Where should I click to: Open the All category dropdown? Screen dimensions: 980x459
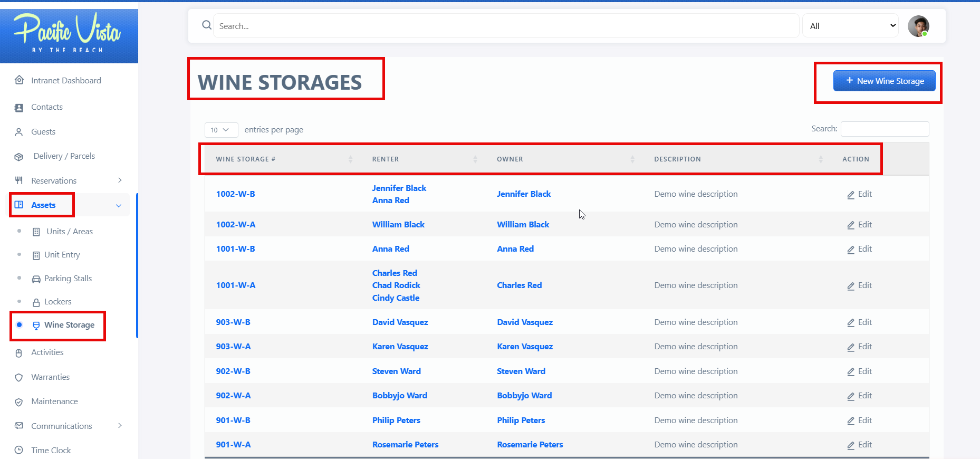coord(850,26)
